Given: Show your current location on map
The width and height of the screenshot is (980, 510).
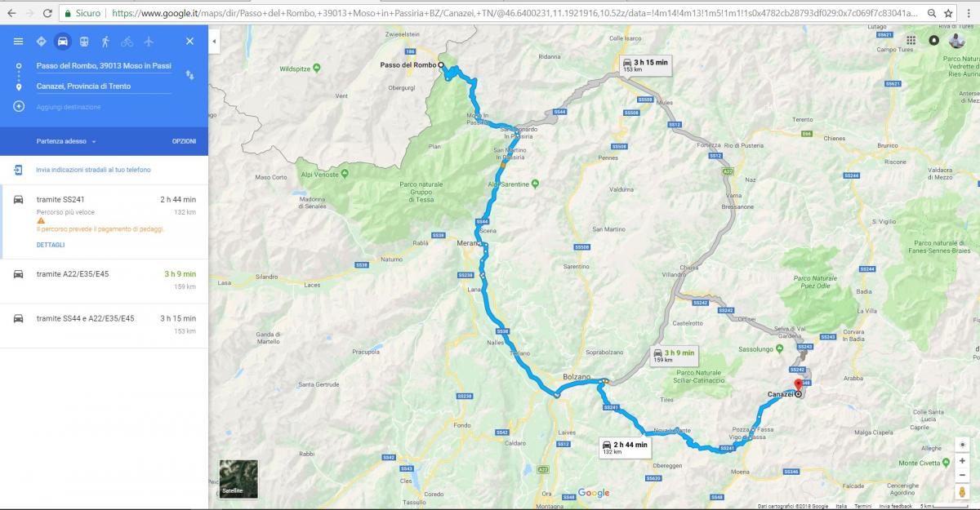Looking at the screenshot, I should click(963, 445).
